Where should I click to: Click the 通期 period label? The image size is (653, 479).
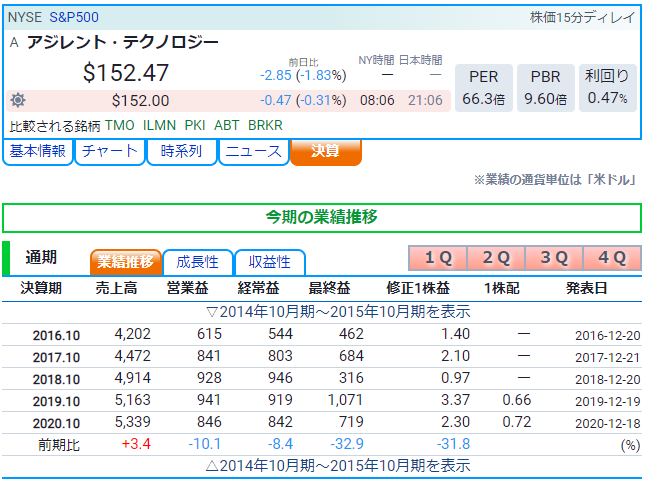(x=41, y=258)
